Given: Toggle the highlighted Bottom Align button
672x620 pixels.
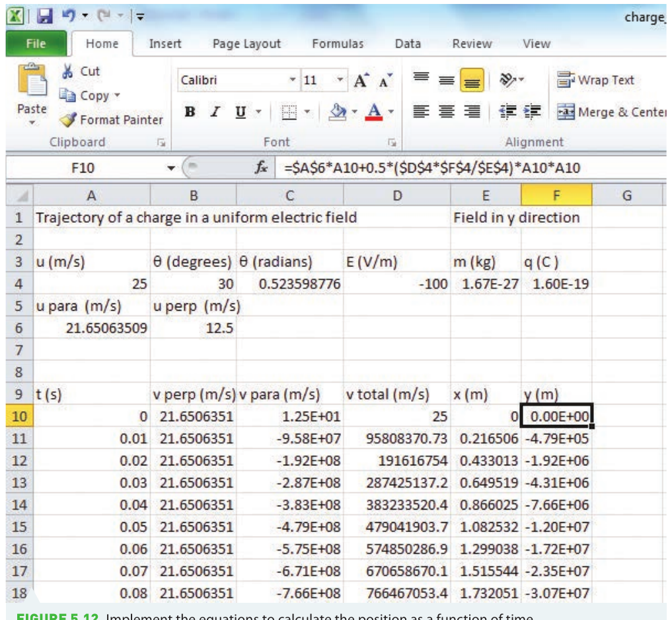Looking at the screenshot, I should tap(472, 80).
